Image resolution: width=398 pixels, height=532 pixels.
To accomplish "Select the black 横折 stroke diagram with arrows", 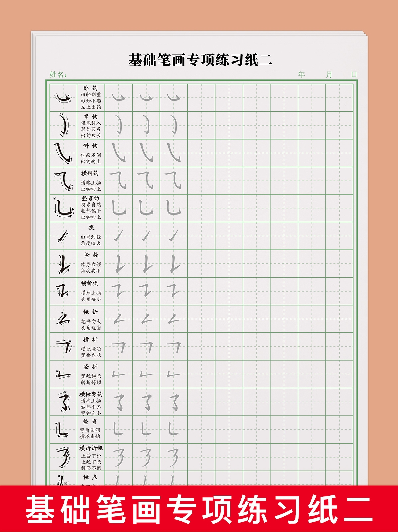I will coord(64,346).
